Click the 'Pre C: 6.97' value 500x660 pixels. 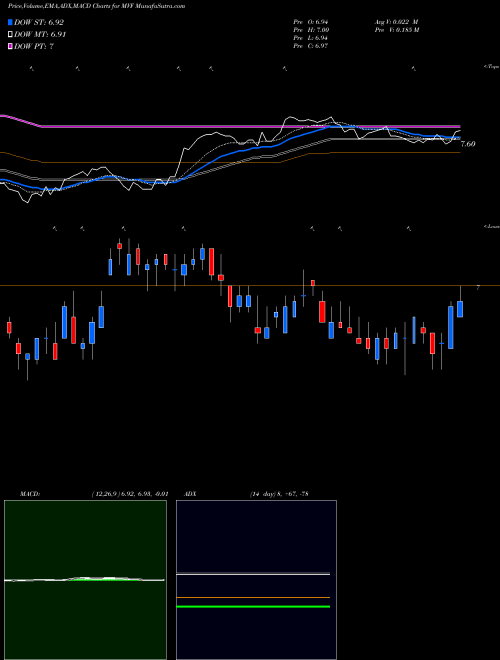pos(311,46)
